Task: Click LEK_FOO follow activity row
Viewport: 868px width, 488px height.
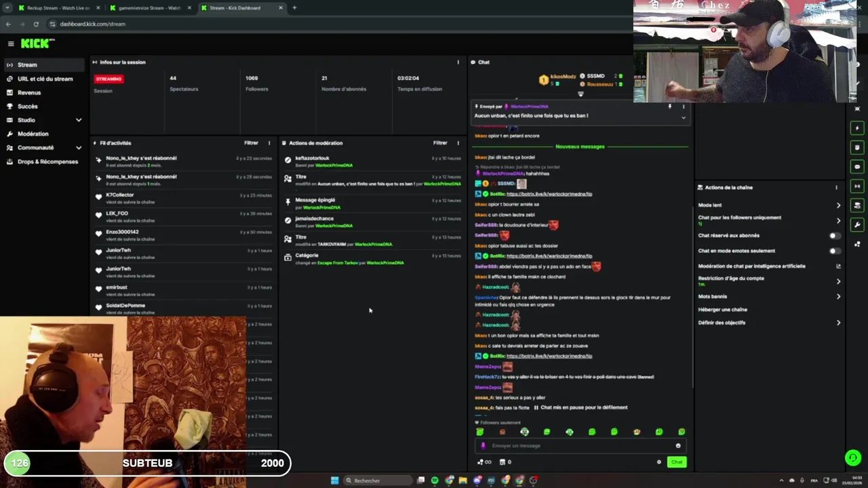Action: [184, 216]
